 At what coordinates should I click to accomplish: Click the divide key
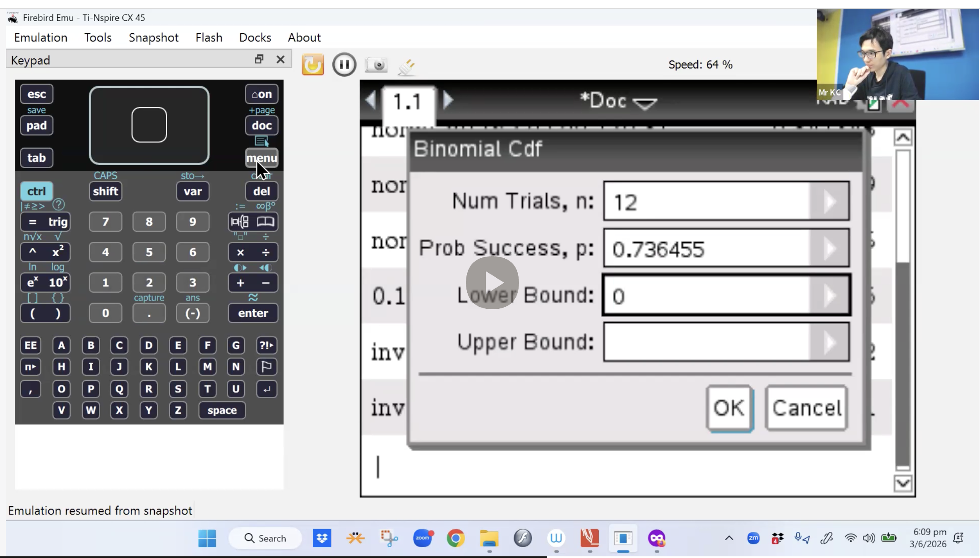(x=266, y=252)
